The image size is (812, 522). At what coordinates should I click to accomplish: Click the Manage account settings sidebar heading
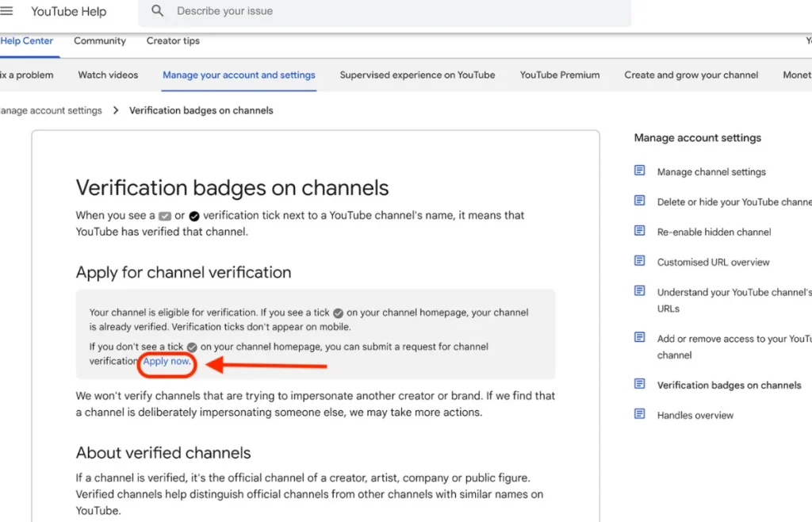tap(698, 138)
